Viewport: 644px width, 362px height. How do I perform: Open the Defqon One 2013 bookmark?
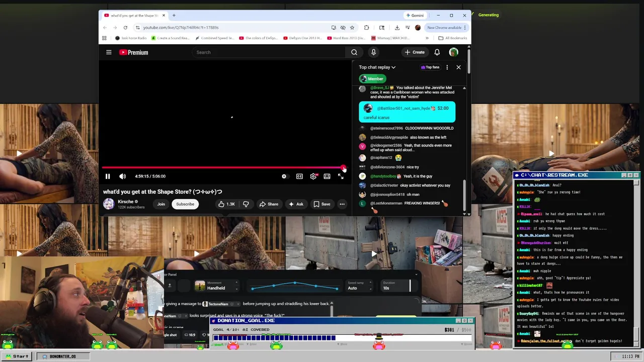coord(302,38)
